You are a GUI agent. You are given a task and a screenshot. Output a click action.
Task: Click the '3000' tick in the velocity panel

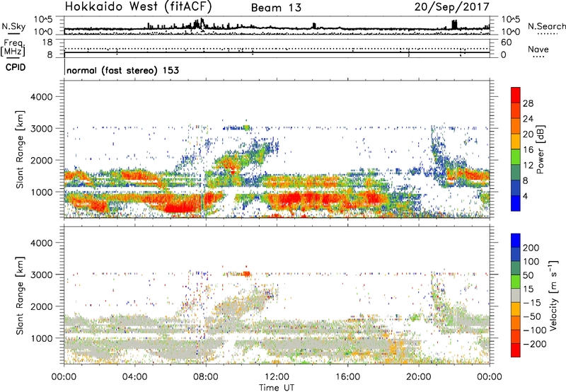coord(41,275)
